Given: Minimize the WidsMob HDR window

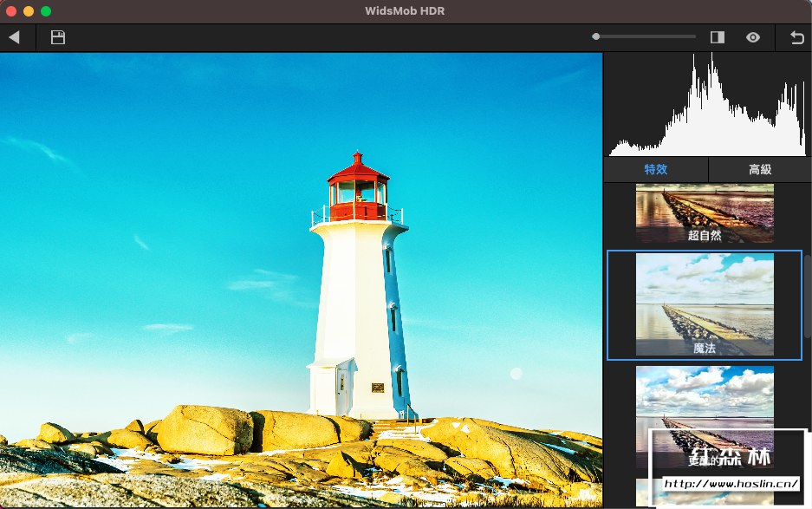Looking at the screenshot, I should pyautogui.click(x=29, y=11).
